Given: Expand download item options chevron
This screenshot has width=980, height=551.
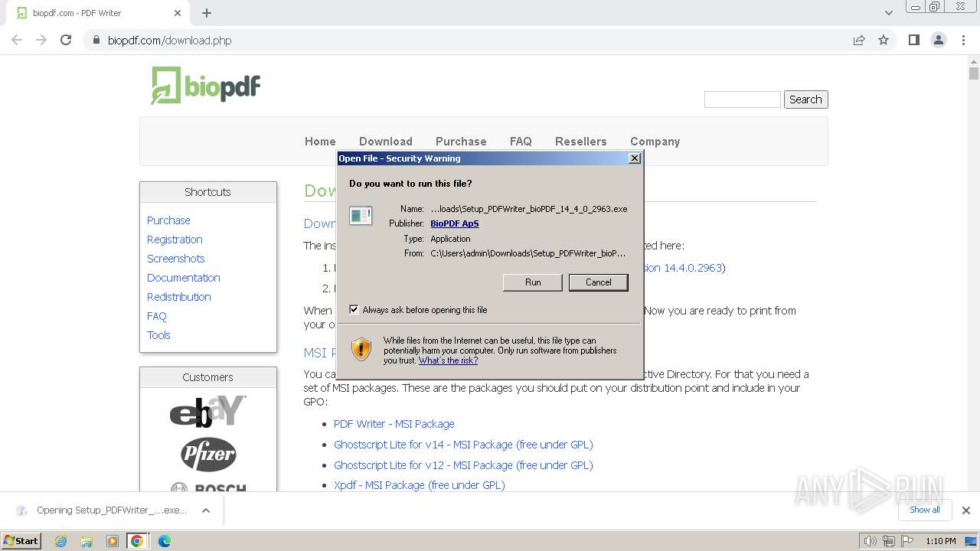Looking at the screenshot, I should pyautogui.click(x=206, y=510).
